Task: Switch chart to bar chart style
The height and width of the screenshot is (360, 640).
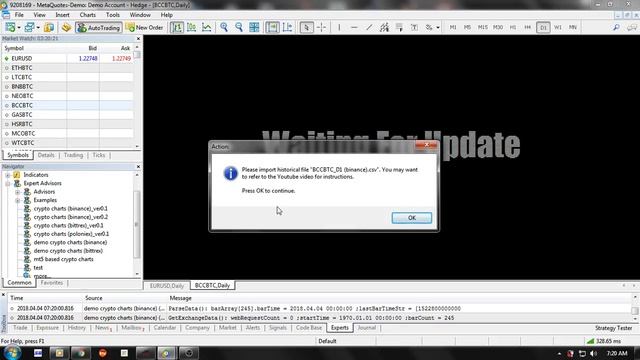Action: pos(176,27)
